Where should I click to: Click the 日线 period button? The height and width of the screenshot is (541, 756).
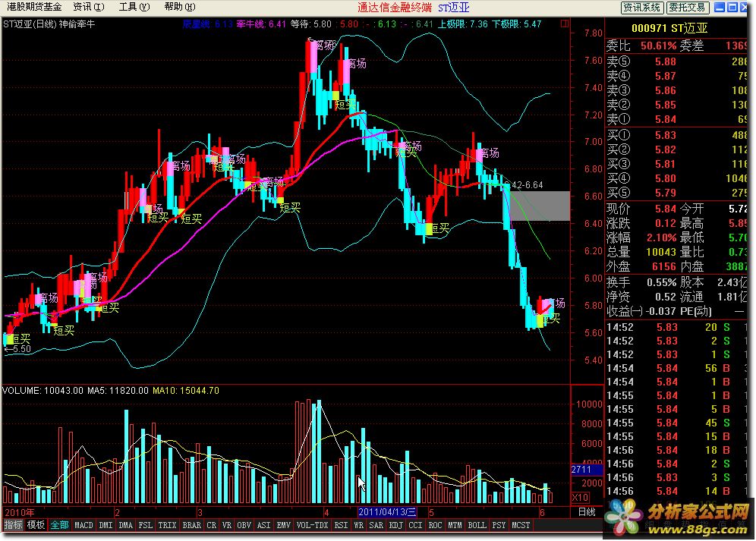tap(587, 512)
